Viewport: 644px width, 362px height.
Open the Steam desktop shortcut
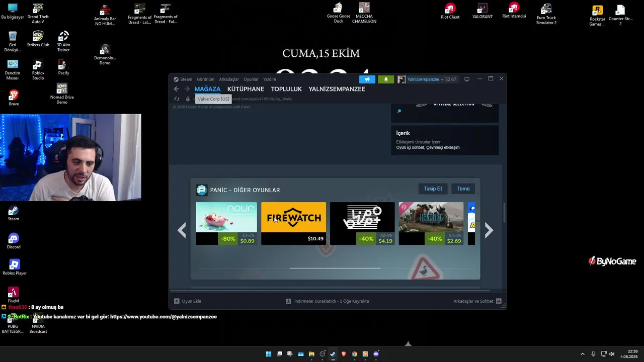tap(14, 213)
